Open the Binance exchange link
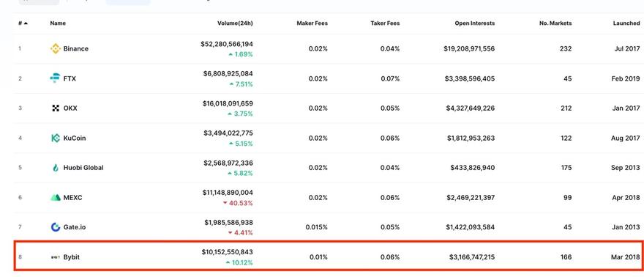The image size is (644, 277). 76,49
